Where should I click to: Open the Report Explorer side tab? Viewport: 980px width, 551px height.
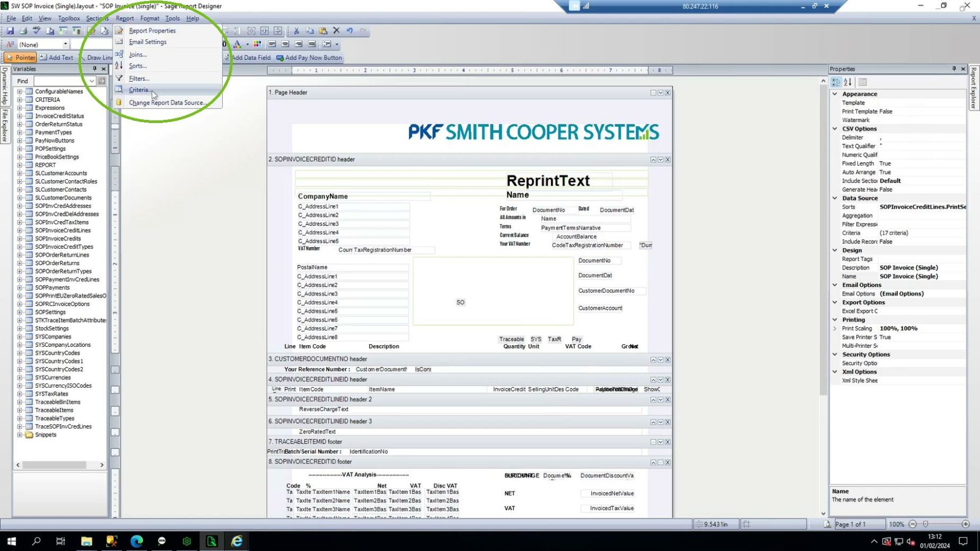pos(974,89)
